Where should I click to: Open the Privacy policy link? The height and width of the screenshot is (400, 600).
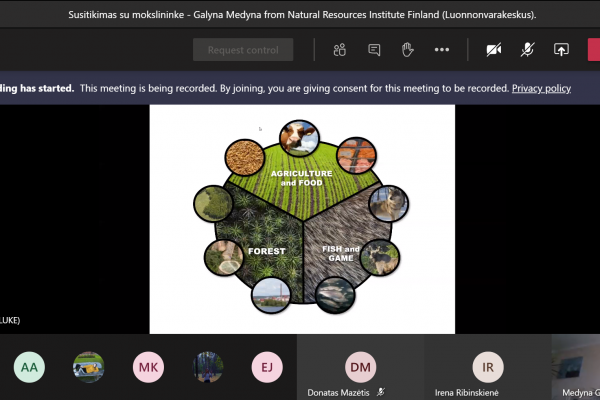(x=541, y=88)
